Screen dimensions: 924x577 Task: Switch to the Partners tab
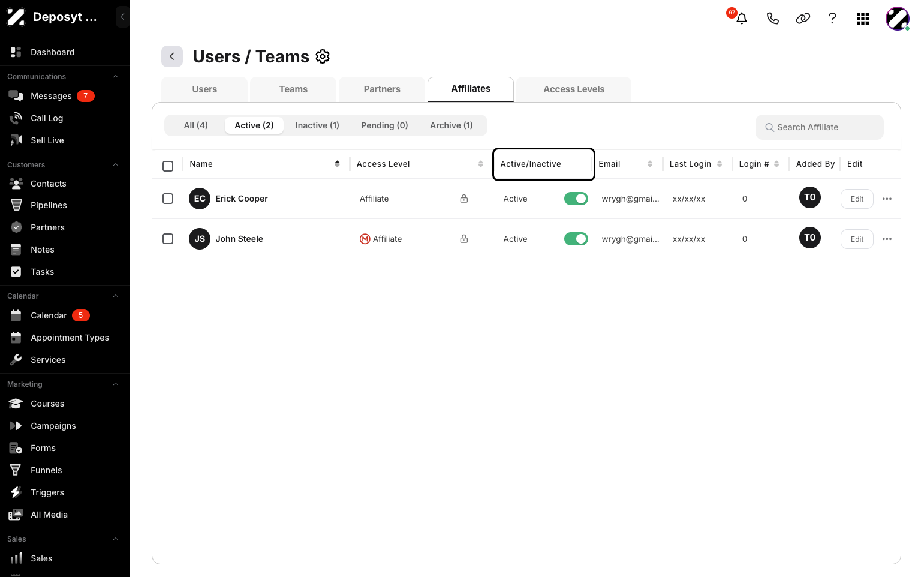[382, 89]
